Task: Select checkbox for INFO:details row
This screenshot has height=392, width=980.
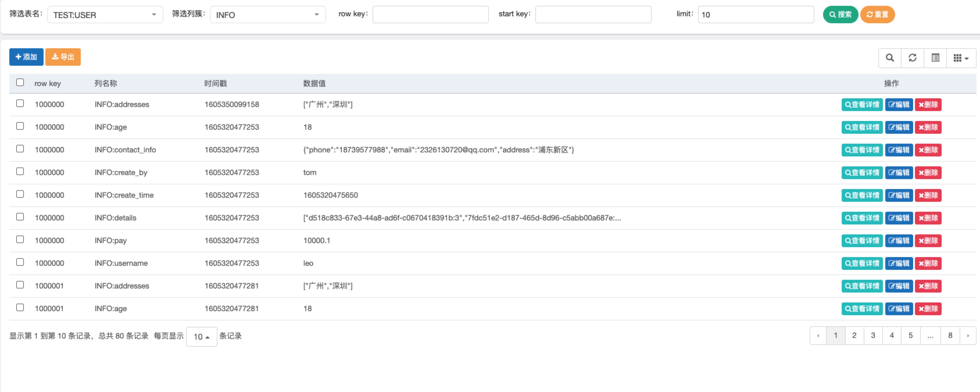Action: pos(20,217)
